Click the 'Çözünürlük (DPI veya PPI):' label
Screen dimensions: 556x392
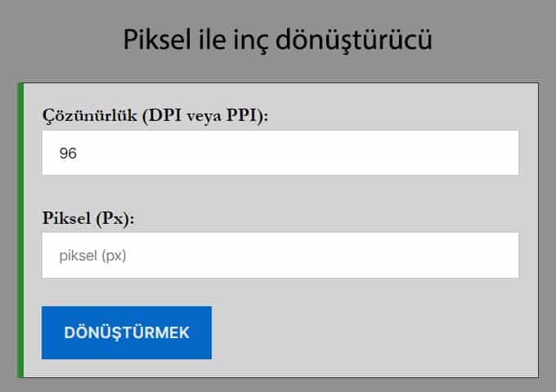tap(155, 115)
